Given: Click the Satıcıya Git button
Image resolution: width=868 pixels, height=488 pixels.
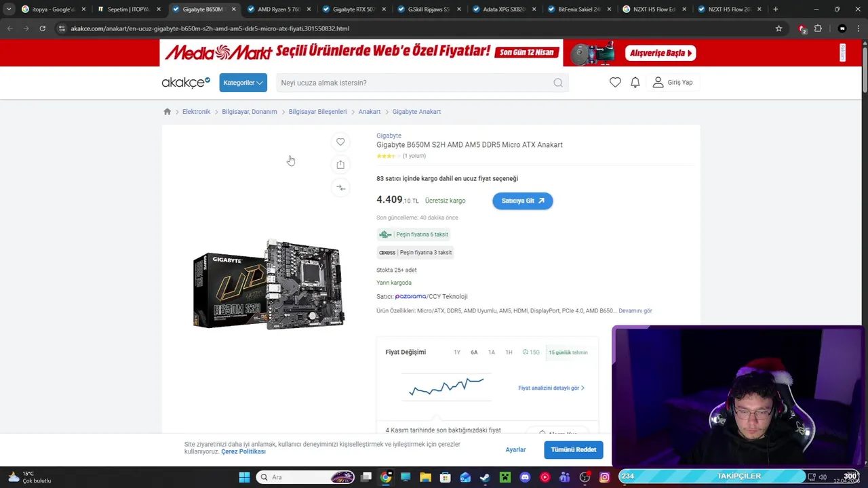Looking at the screenshot, I should [x=523, y=201].
